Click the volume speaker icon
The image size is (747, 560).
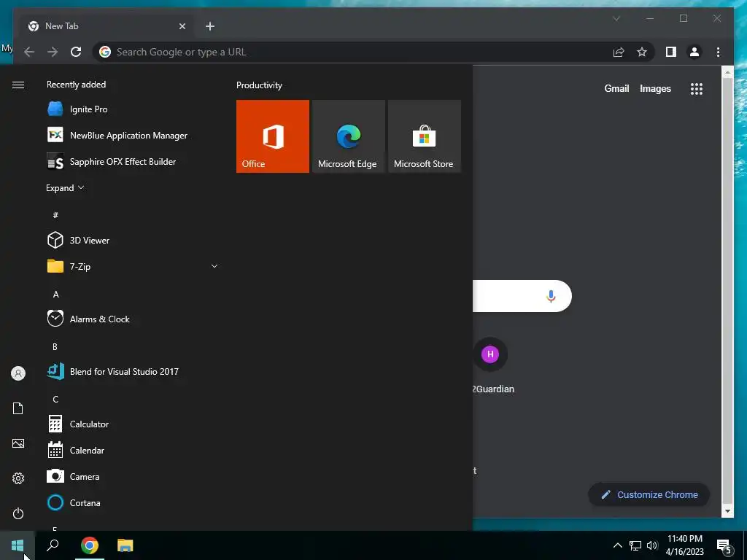[652, 545]
